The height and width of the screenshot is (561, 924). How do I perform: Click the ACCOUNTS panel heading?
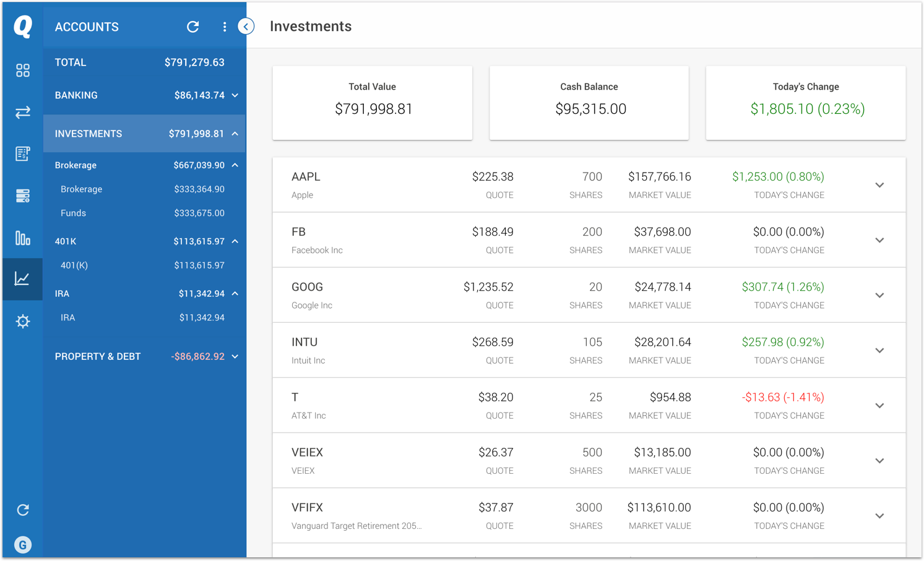87,27
